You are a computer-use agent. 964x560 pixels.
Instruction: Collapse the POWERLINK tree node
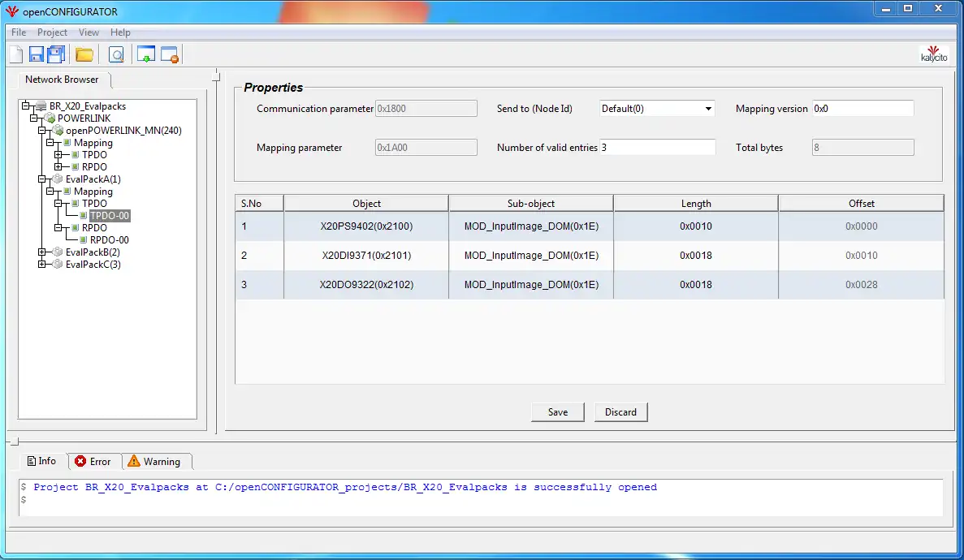click(34, 118)
